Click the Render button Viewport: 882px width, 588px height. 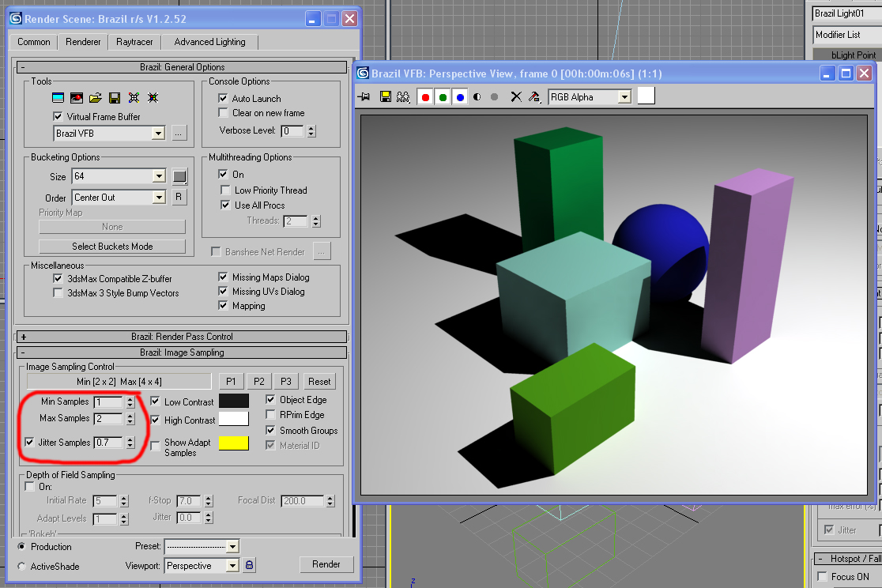[326, 564]
